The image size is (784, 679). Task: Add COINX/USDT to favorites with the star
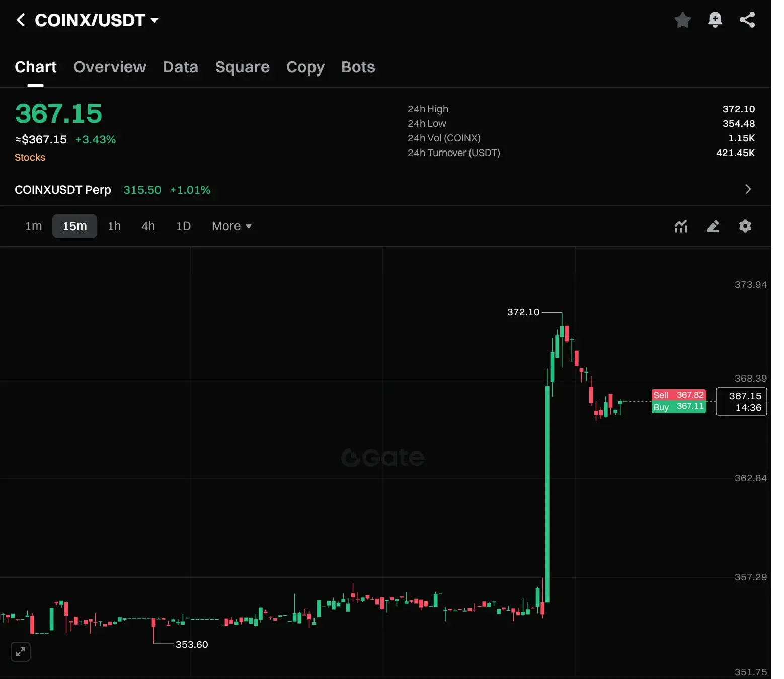point(682,20)
